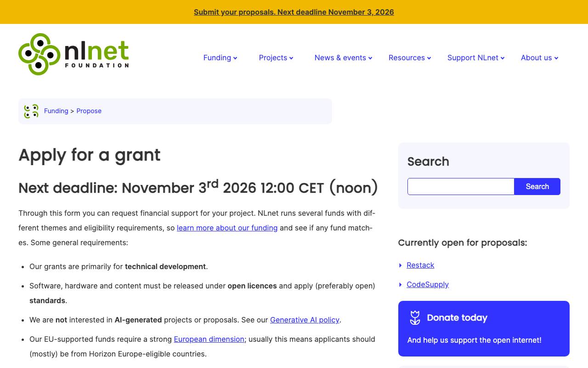Click the Donate today card
Viewport: 588px width, 368px height.
484,328
